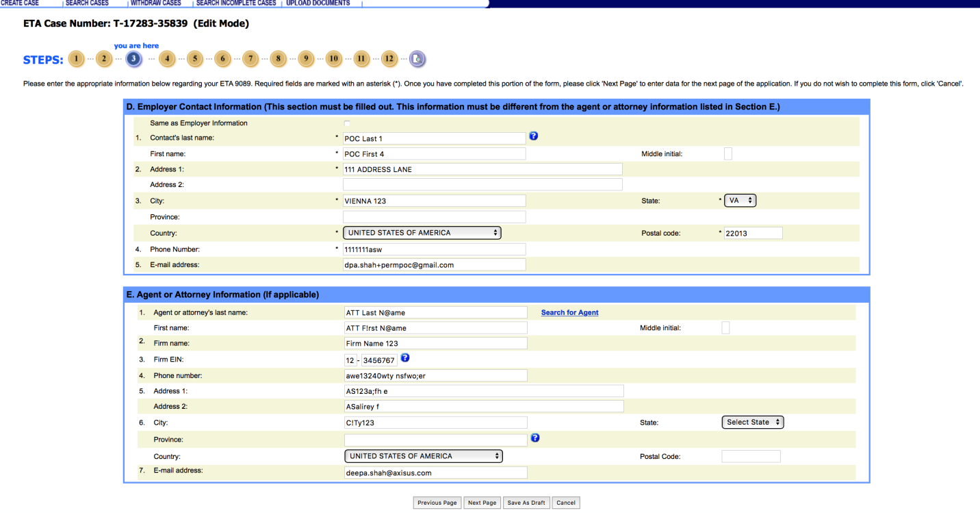
Task: Open the final review document step icon
Action: coord(417,59)
